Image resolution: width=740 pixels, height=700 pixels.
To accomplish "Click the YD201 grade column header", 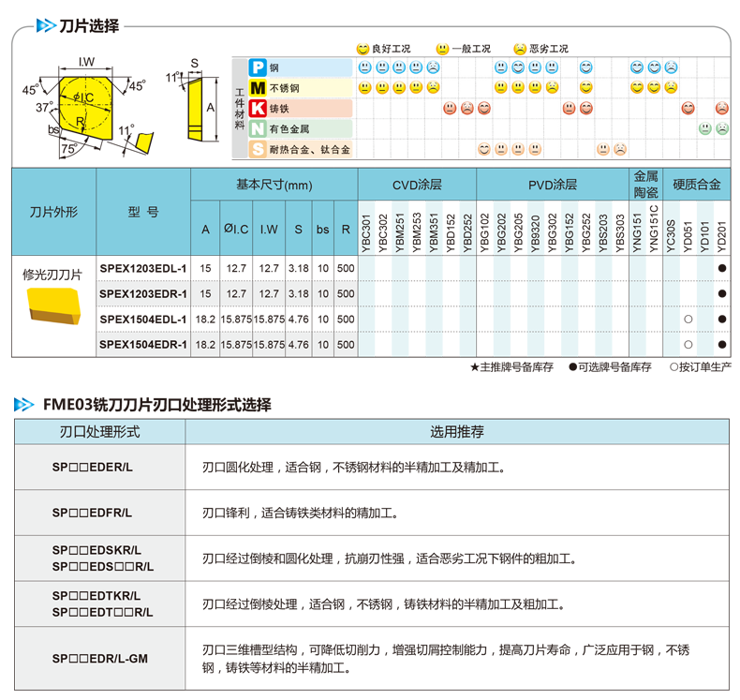I will tap(721, 236).
